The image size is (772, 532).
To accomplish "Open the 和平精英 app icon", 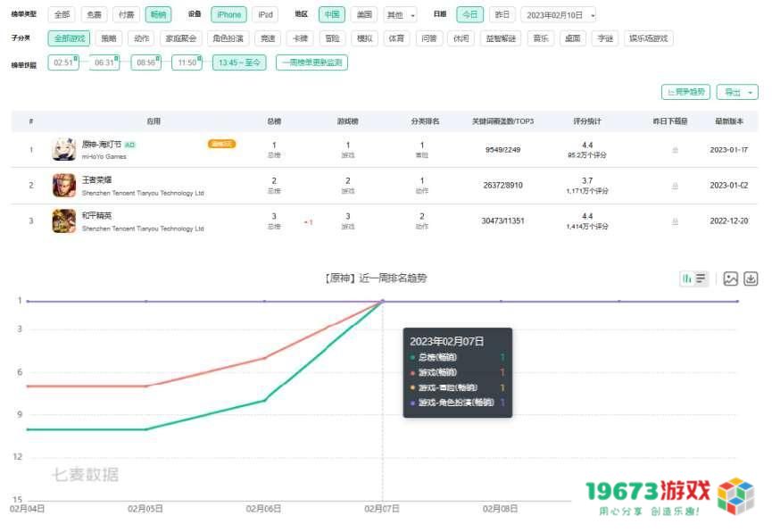I will (63, 220).
